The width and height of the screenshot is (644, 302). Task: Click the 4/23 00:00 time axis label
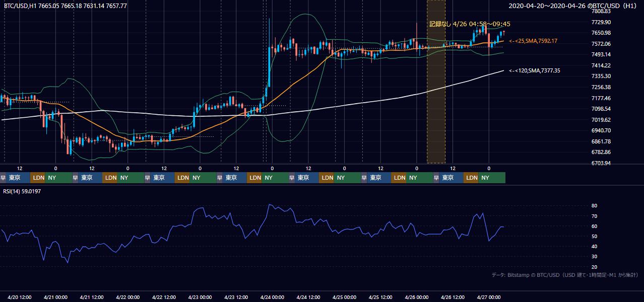(200, 297)
